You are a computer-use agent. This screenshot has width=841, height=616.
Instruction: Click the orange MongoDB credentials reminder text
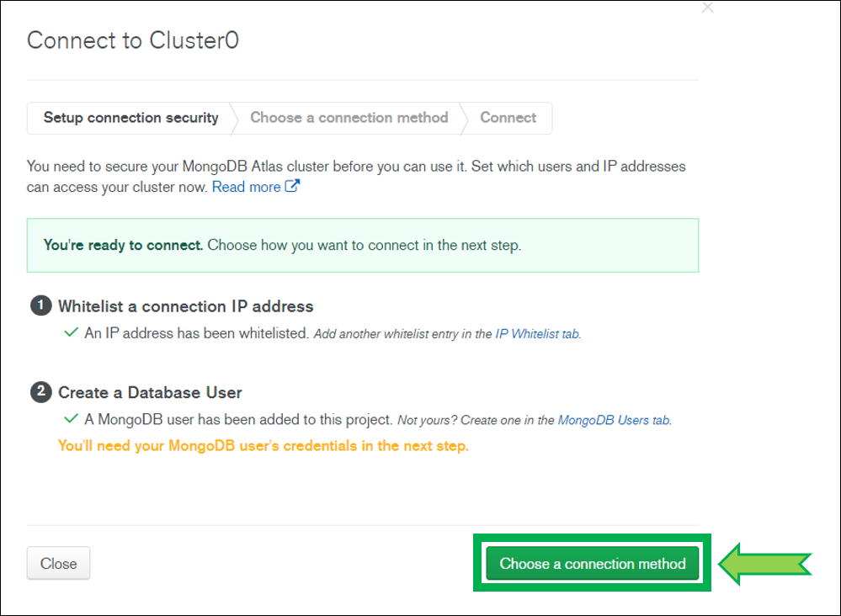tap(263, 446)
